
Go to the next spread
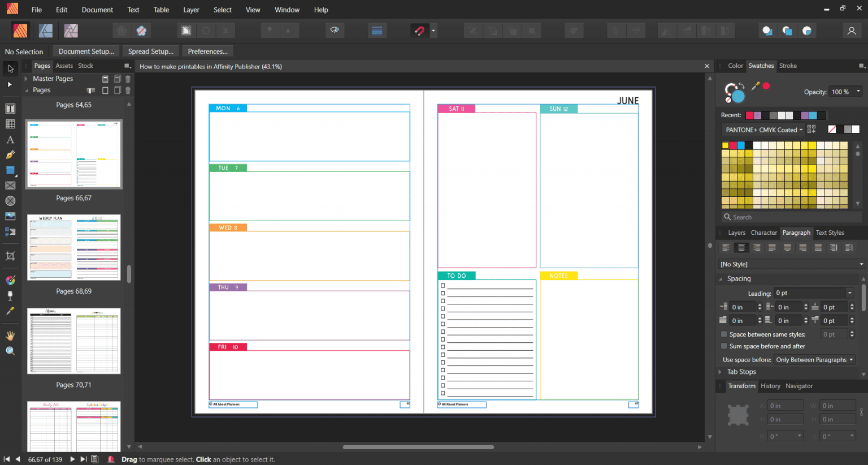tap(72, 459)
